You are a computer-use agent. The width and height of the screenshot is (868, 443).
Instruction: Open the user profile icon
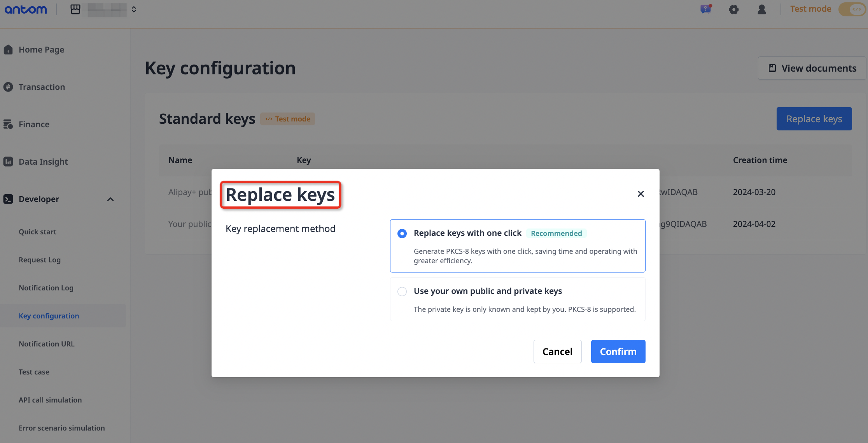click(x=761, y=9)
